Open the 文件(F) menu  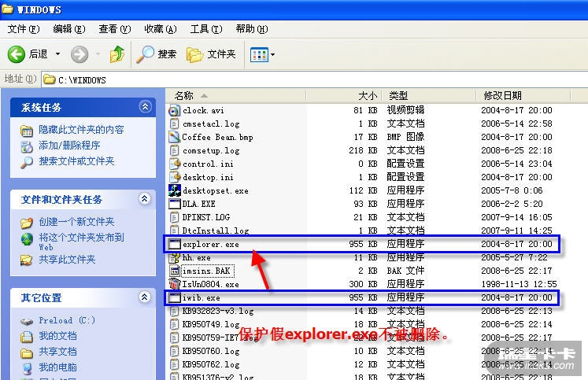click(x=24, y=29)
